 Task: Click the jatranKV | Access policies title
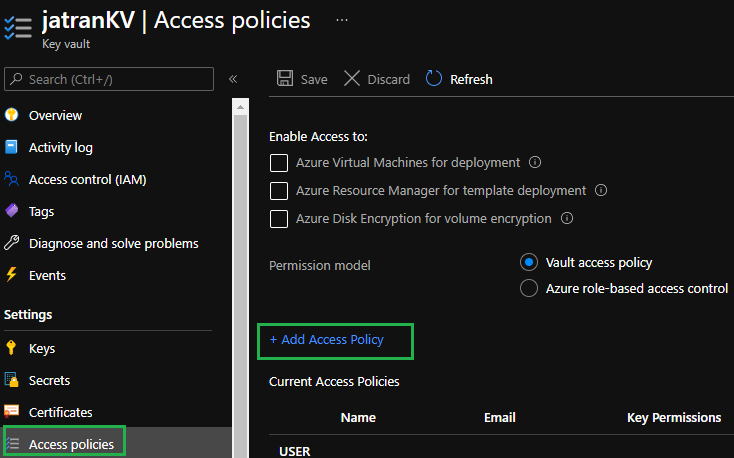coord(176,21)
